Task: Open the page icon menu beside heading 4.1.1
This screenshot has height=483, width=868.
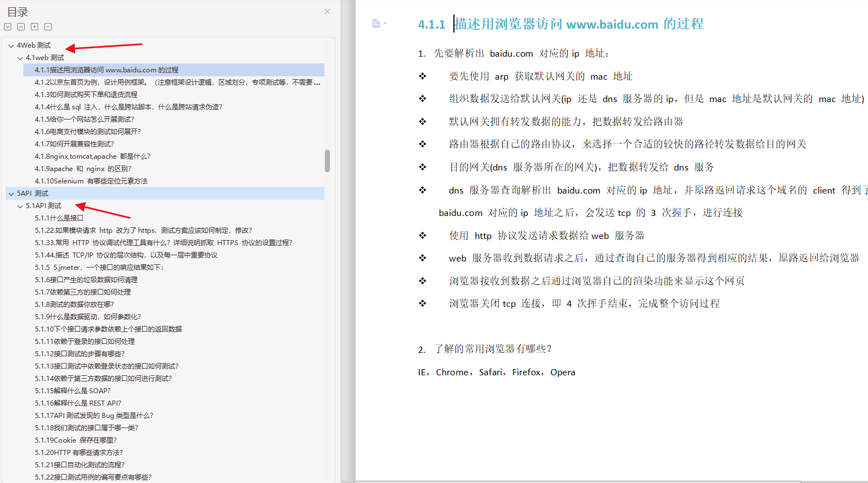Action: pyautogui.click(x=379, y=24)
